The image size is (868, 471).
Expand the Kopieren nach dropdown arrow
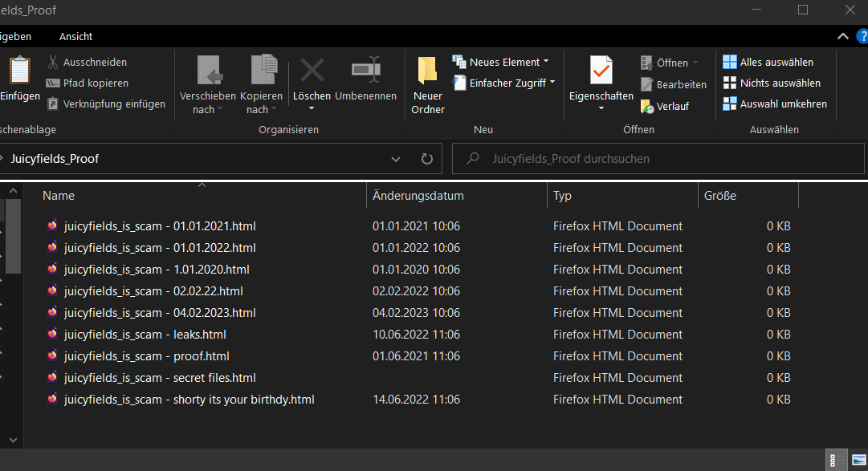point(274,109)
